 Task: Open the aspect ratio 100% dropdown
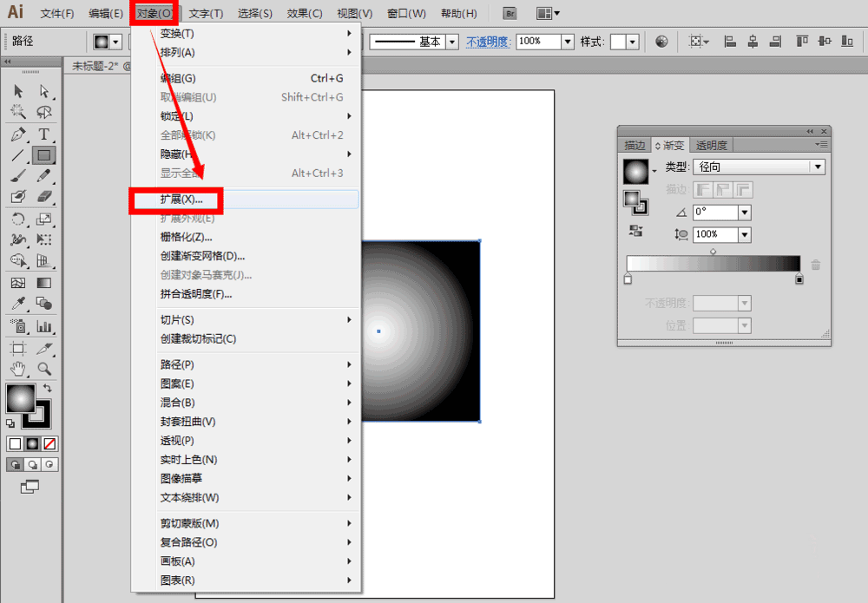745,235
